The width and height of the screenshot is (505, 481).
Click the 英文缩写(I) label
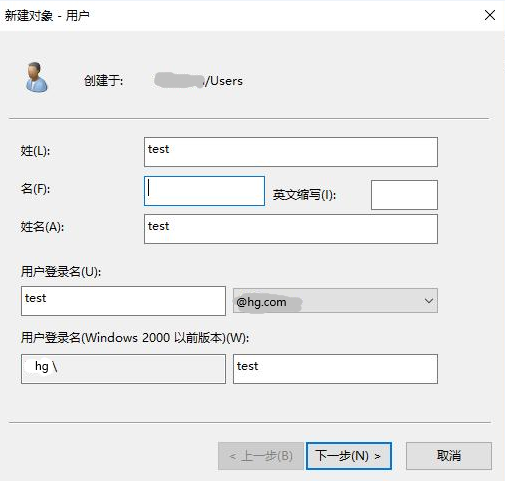coord(304,195)
